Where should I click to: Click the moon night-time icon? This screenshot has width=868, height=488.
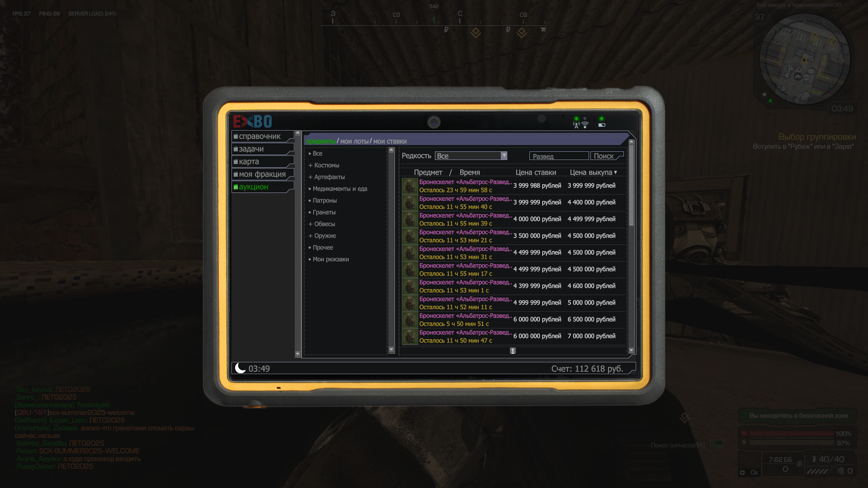point(241,368)
